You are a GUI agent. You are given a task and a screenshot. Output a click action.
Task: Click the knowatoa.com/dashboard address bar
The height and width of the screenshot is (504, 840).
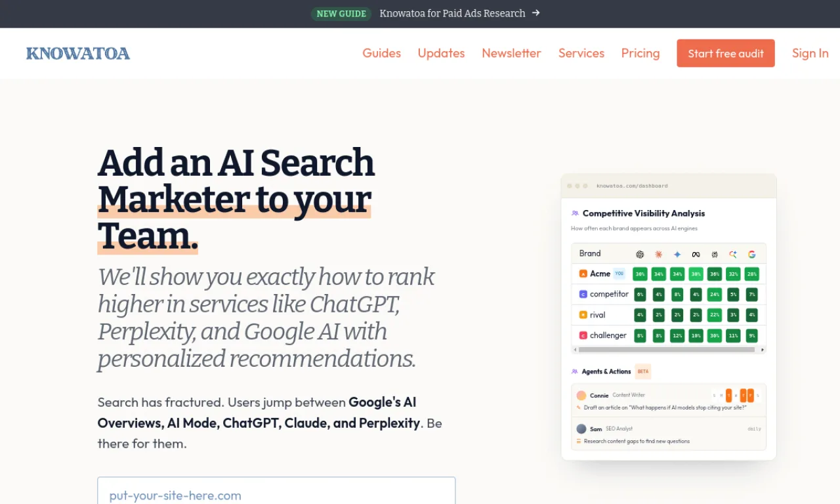point(632,186)
